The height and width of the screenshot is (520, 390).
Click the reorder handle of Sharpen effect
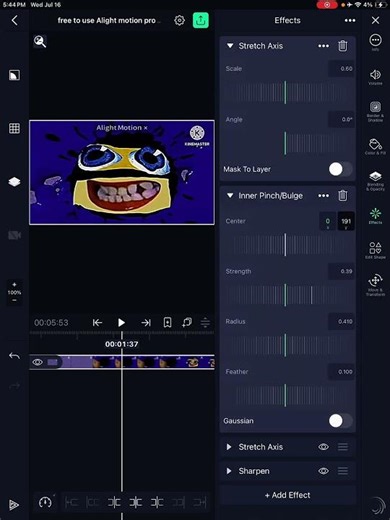(343, 471)
